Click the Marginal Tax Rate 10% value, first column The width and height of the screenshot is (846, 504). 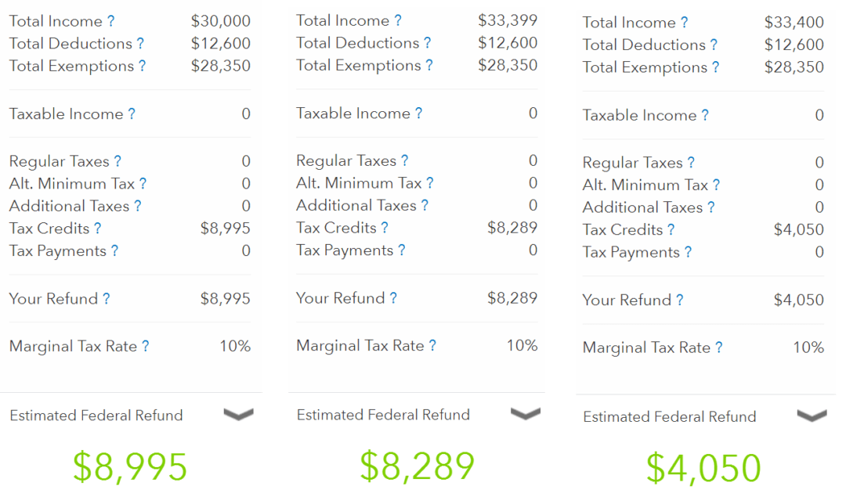click(x=235, y=346)
